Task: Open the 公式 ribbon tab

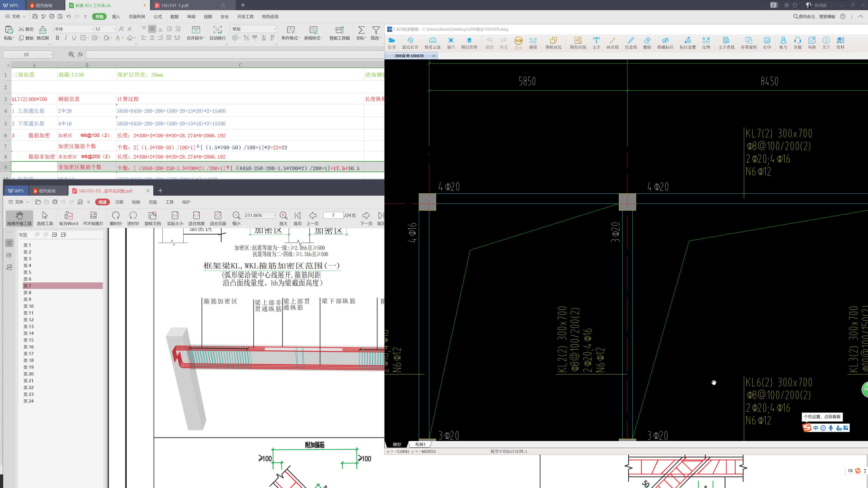Action: [x=158, y=16]
